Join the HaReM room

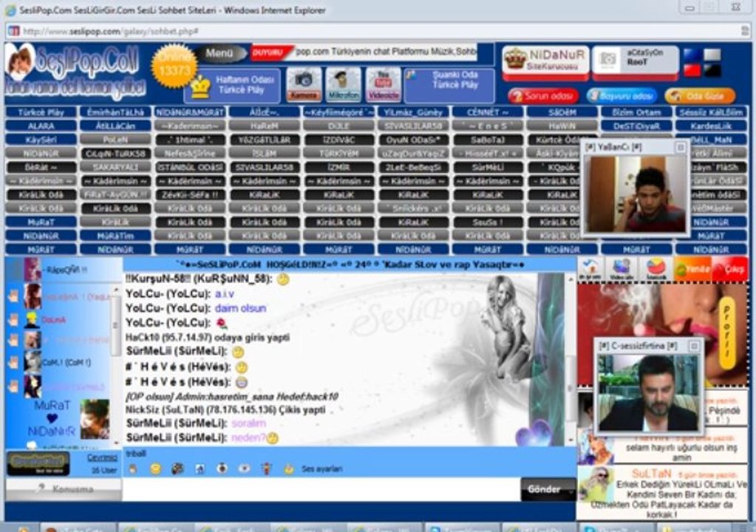coord(265,126)
